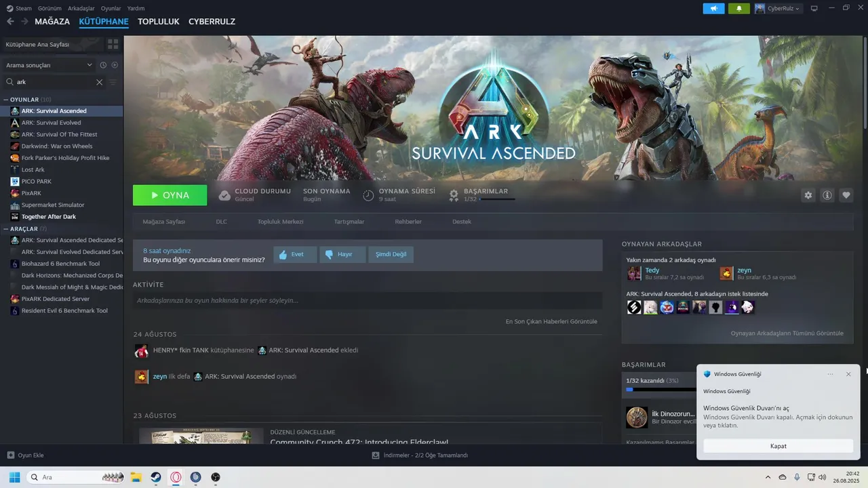Click the Windows Start button
This screenshot has height=488, width=868.
[x=14, y=477]
